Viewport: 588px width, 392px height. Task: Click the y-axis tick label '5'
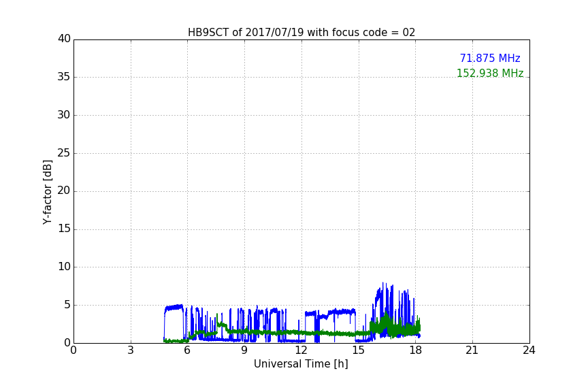pyautogui.click(x=67, y=305)
